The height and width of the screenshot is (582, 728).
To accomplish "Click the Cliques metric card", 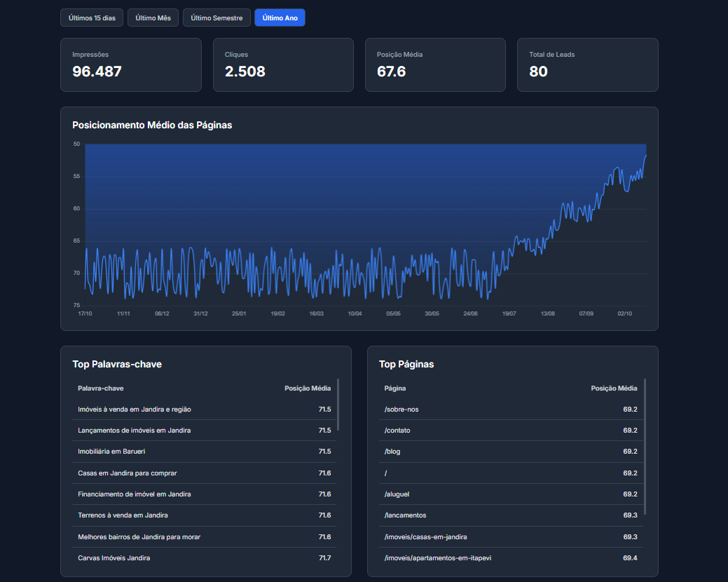I will (283, 65).
